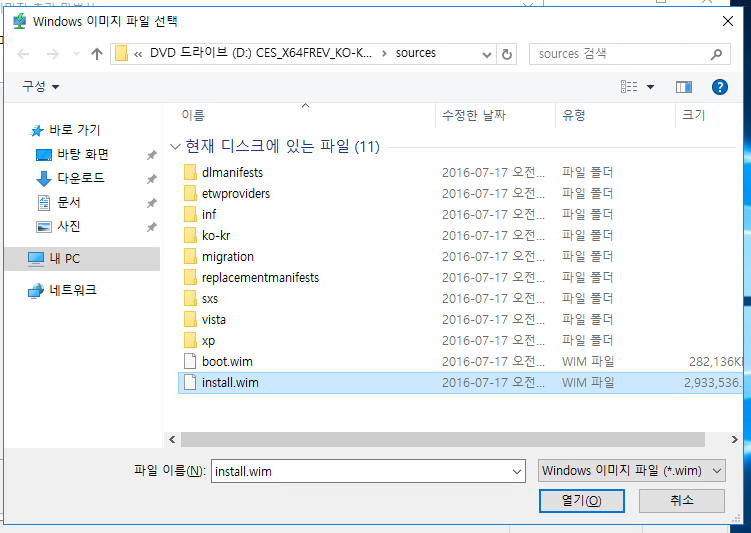Click the horizontal scrollbar right arrow
751x533 pixels.
click(x=735, y=439)
